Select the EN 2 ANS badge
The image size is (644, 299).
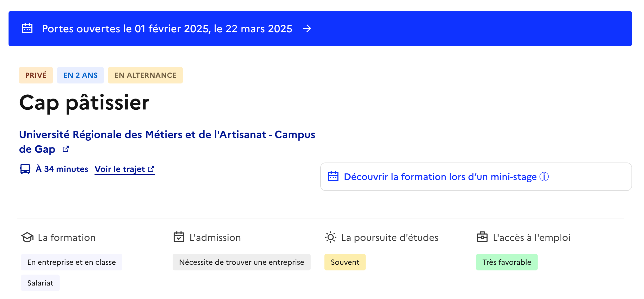tap(80, 75)
